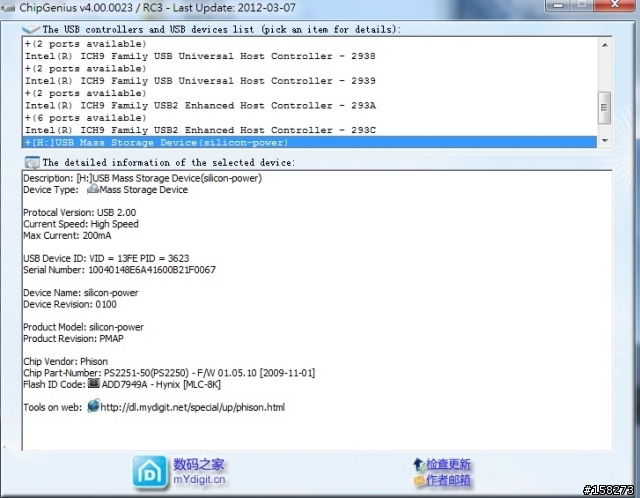Click the check update arrow icon
Screen dimensions: 640x498
tap(418, 465)
